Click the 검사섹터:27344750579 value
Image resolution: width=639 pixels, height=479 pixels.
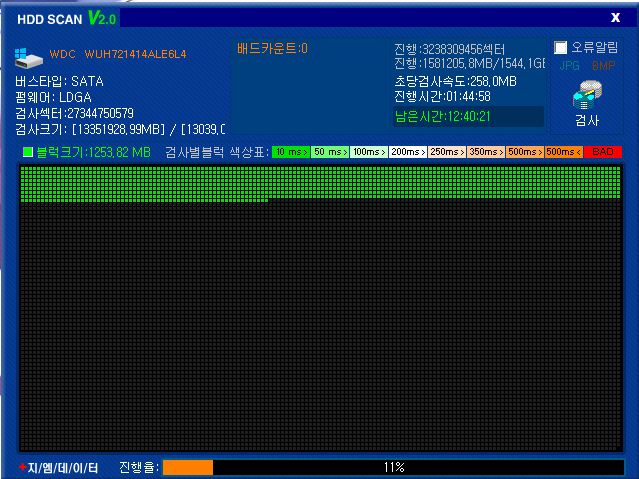(x=75, y=113)
